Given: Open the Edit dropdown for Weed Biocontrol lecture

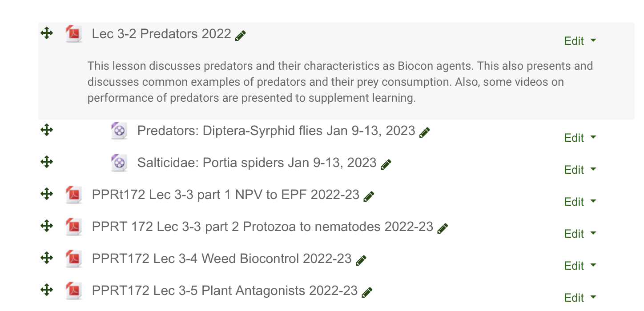Looking at the screenshot, I should [x=580, y=266].
